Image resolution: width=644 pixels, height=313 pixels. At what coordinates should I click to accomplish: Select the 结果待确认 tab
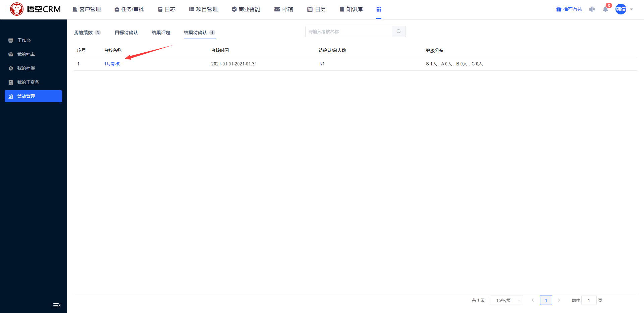(199, 33)
